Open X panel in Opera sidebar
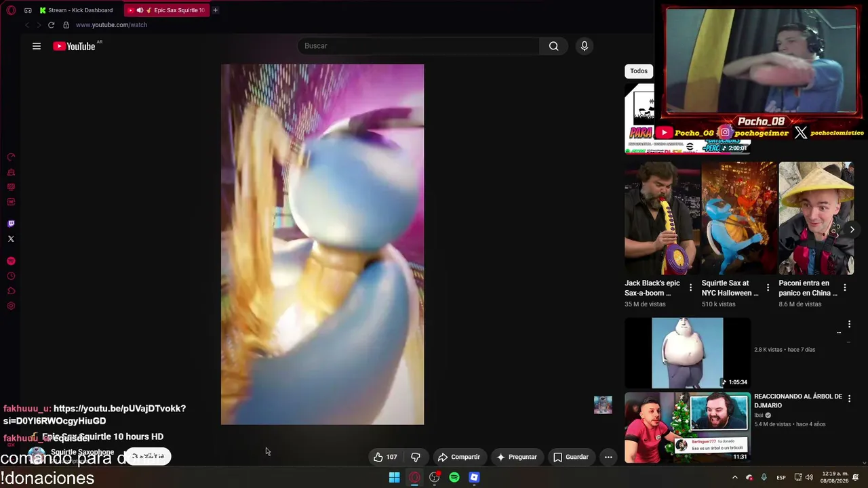The width and height of the screenshot is (868, 488). (11, 239)
